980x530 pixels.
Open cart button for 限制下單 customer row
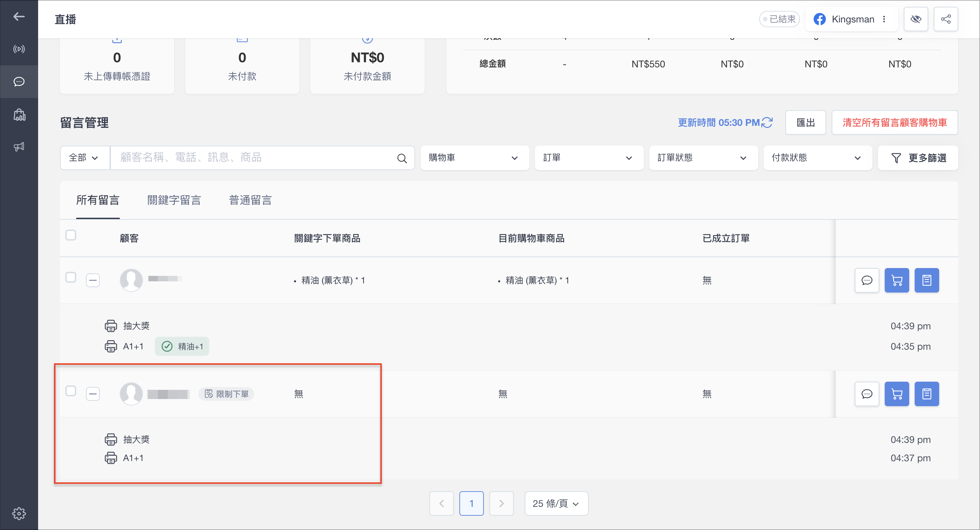[897, 394]
